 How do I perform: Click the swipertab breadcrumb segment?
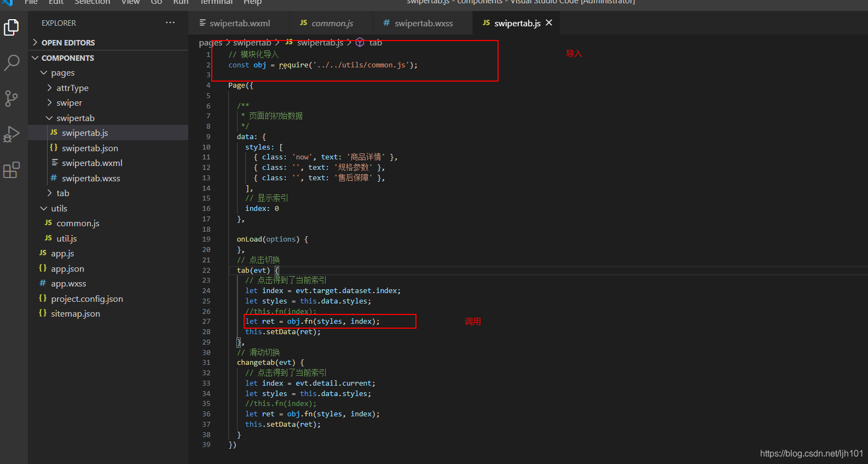(x=252, y=42)
